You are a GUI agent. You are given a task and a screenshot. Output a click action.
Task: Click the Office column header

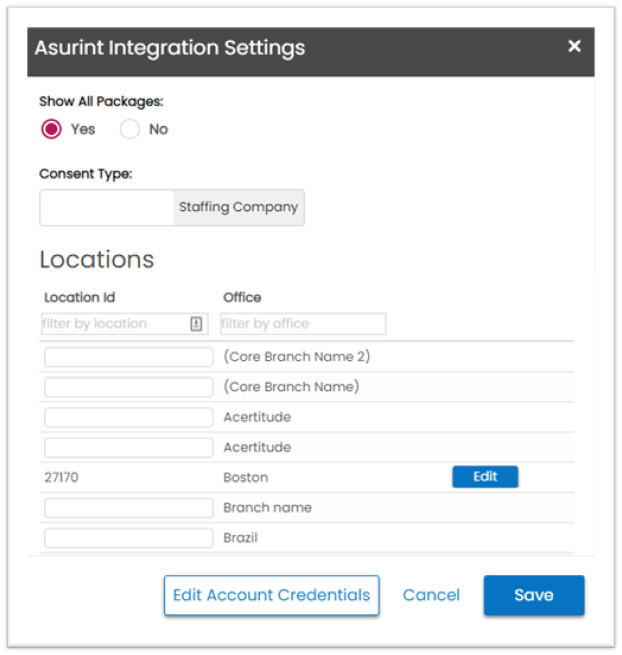pyautogui.click(x=242, y=297)
